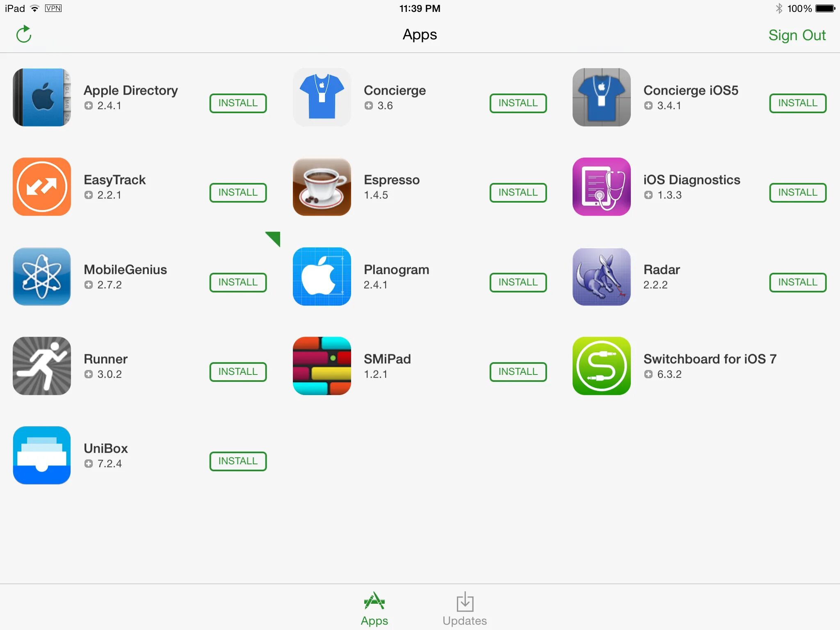The height and width of the screenshot is (630, 840).
Task: Sign Out of the account
Action: [x=797, y=35]
